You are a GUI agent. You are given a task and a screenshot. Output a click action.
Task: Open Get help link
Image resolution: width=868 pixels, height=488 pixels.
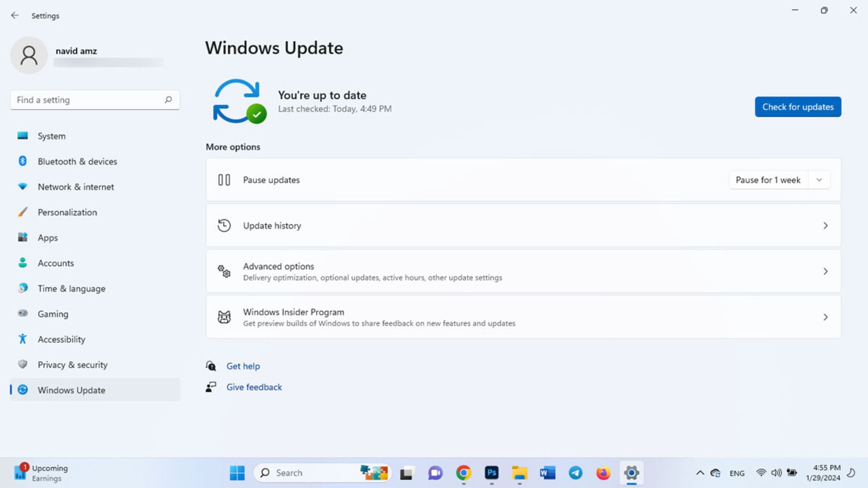coord(243,365)
